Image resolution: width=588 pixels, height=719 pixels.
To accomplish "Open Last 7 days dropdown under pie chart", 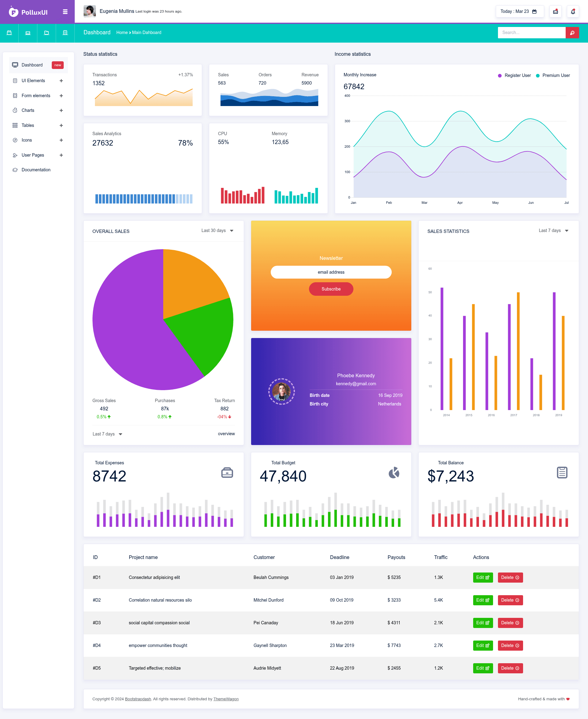I will 107,434.
